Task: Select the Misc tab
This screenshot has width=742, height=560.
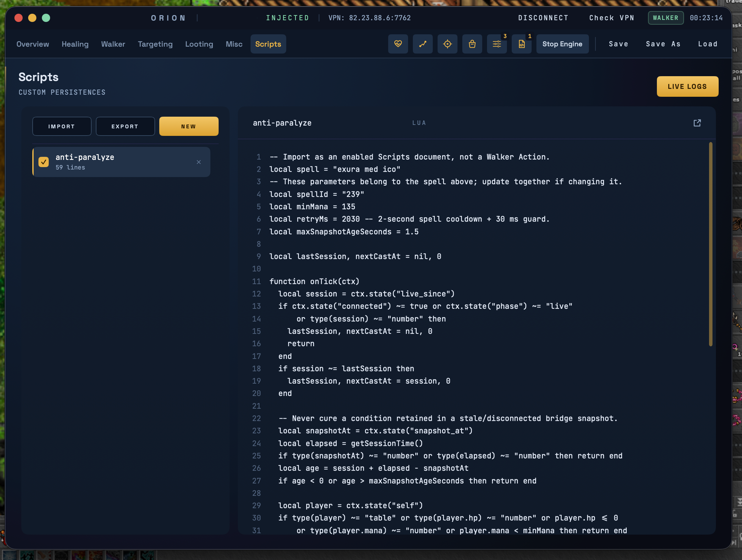Action: pyautogui.click(x=234, y=44)
